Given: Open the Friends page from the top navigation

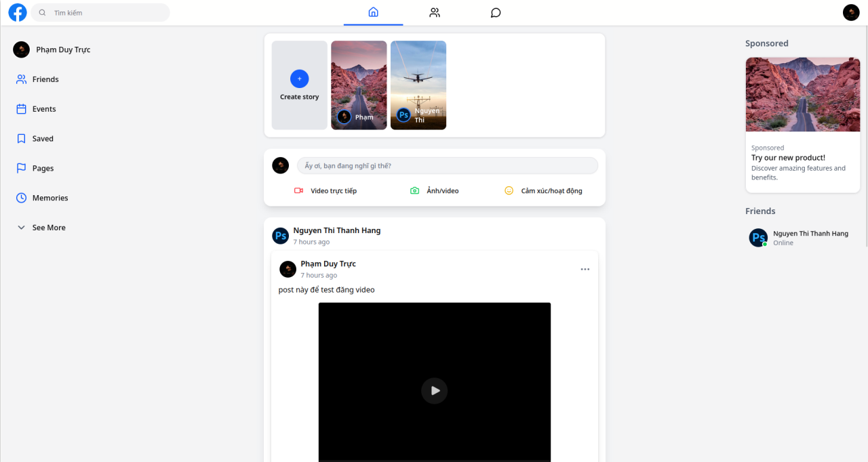Looking at the screenshot, I should tap(434, 12).
